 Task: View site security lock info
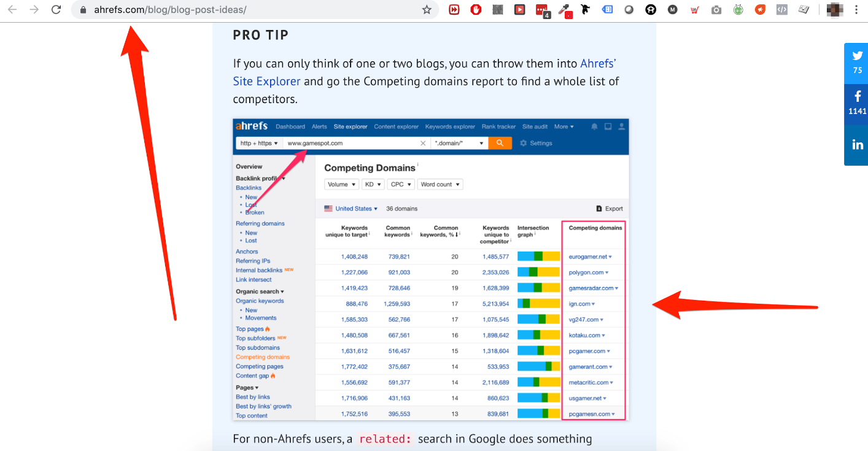coord(83,10)
